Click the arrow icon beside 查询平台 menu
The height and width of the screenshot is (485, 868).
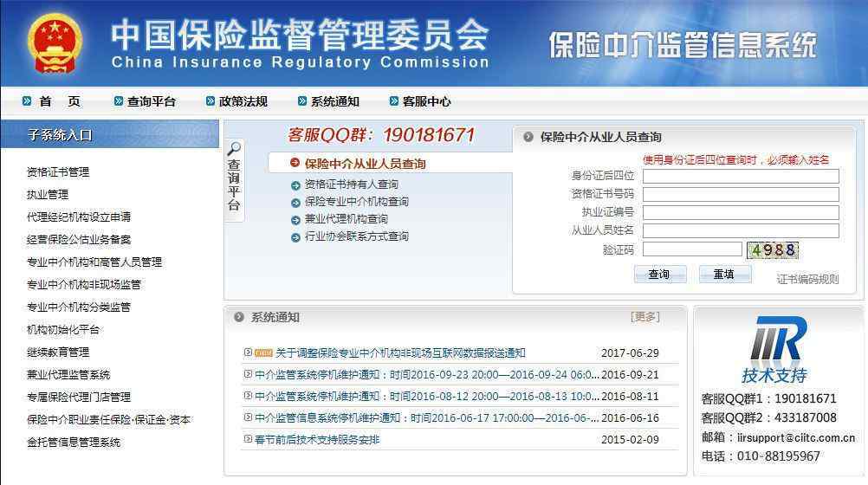coord(119,101)
